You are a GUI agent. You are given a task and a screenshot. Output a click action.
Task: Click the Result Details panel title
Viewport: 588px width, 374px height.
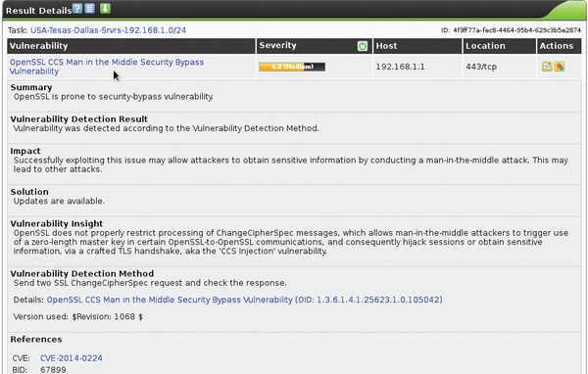pos(38,11)
